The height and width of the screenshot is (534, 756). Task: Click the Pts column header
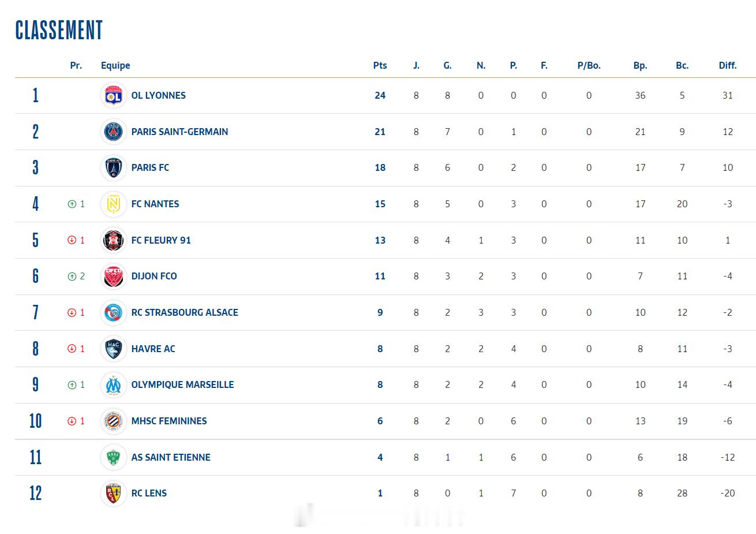pyautogui.click(x=380, y=66)
